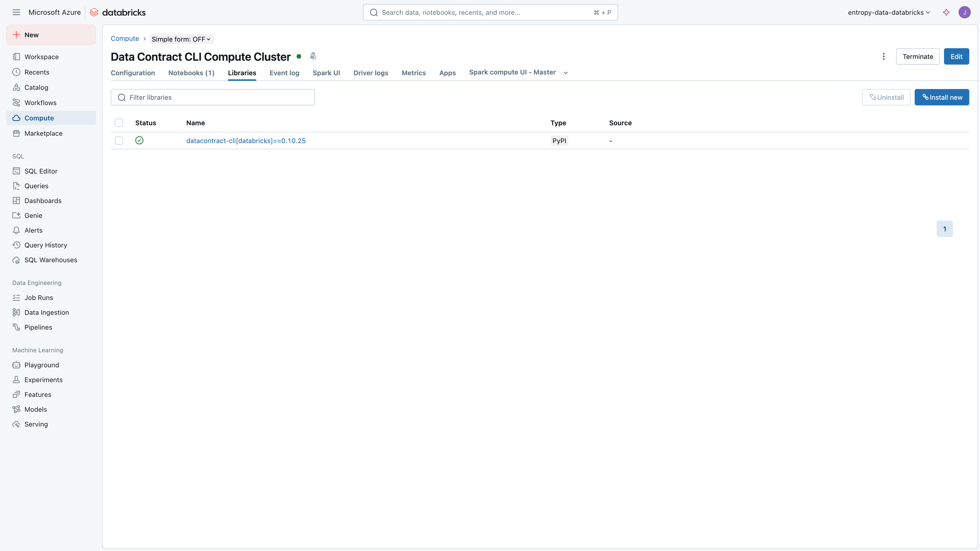Image resolution: width=980 pixels, height=551 pixels.
Task: Open the SQL Warehouses sidebar item
Action: [51, 260]
